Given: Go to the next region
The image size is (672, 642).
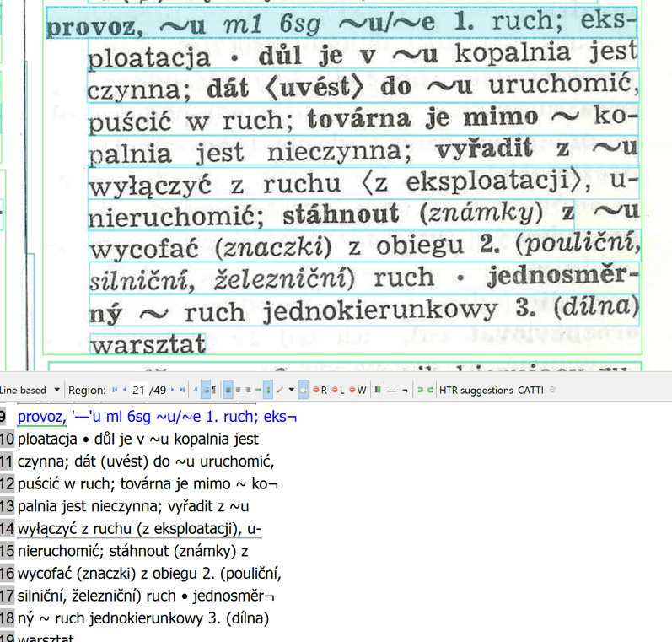Looking at the screenshot, I should (173, 390).
